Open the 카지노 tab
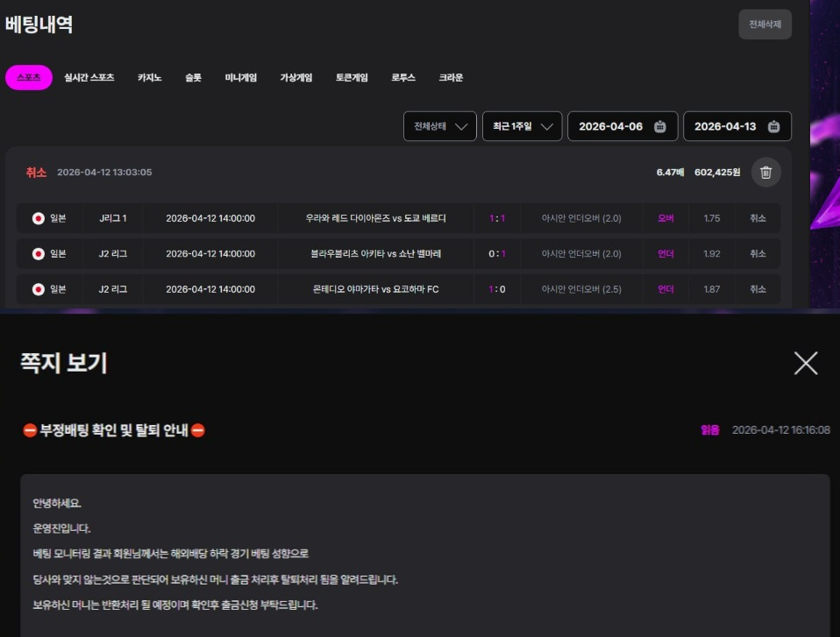Image resolution: width=840 pixels, height=637 pixels. tap(149, 78)
